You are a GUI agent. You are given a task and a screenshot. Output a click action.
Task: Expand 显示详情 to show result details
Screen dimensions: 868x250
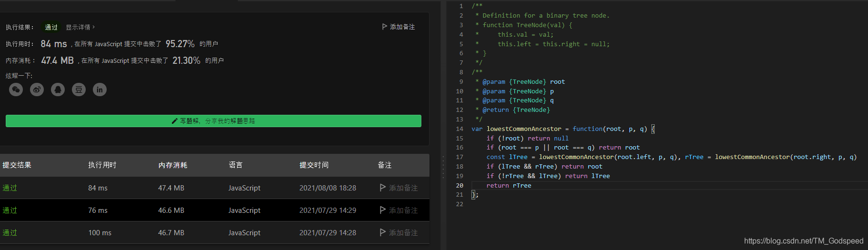[80, 27]
